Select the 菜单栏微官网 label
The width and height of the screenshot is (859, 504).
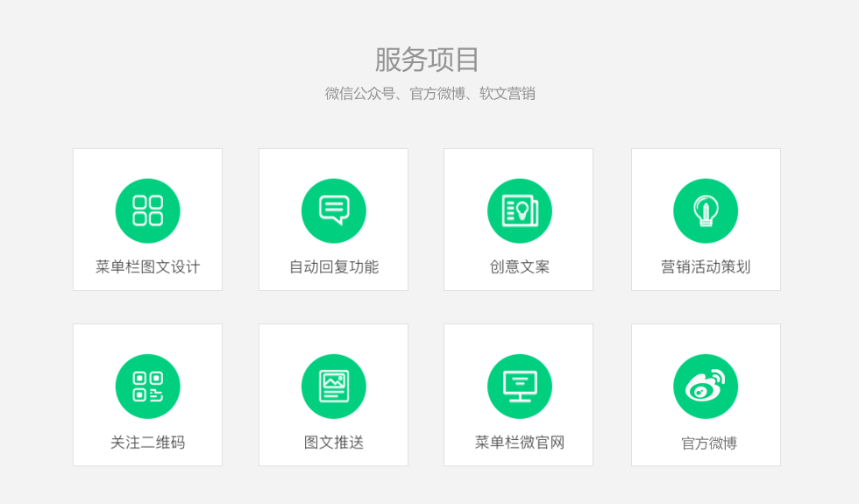[519, 442]
